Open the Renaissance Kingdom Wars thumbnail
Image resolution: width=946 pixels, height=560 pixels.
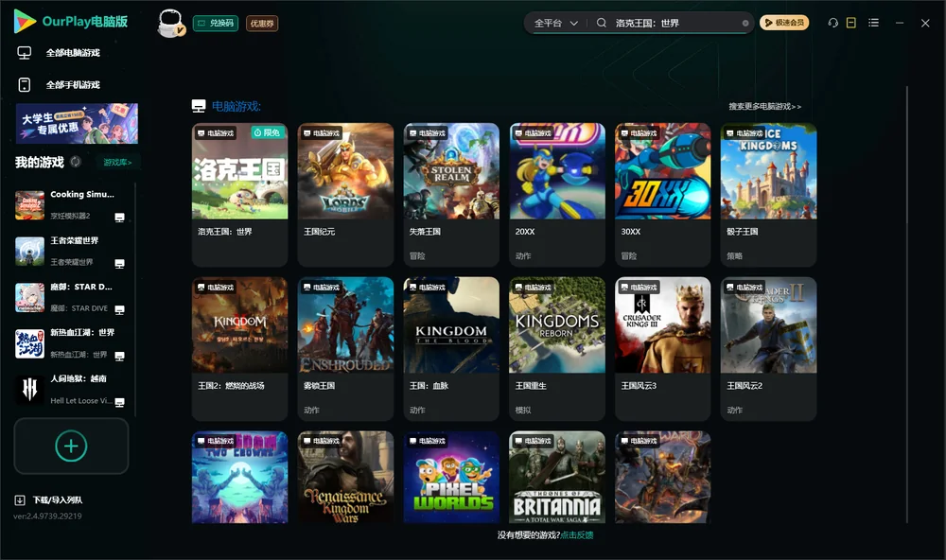[345, 477]
